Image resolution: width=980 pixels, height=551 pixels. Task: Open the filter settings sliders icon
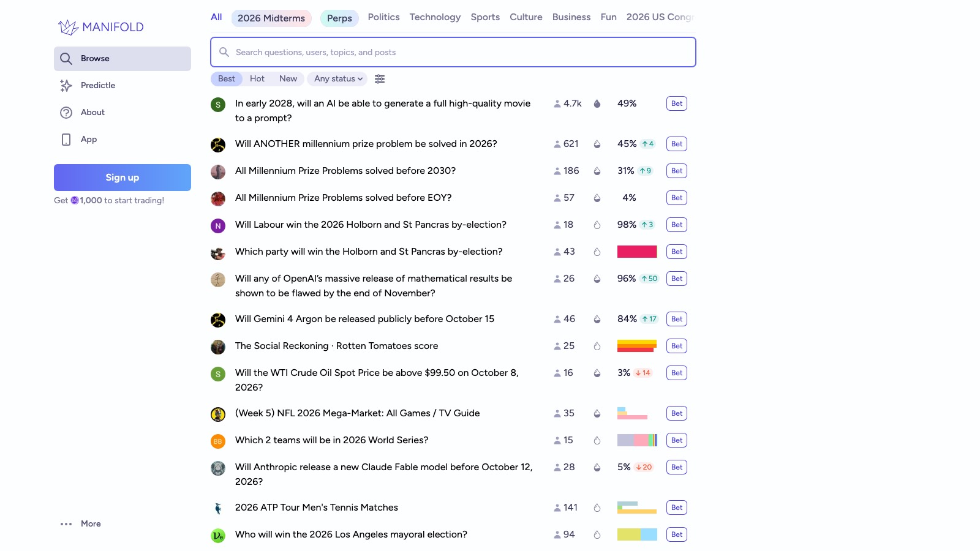[380, 79]
